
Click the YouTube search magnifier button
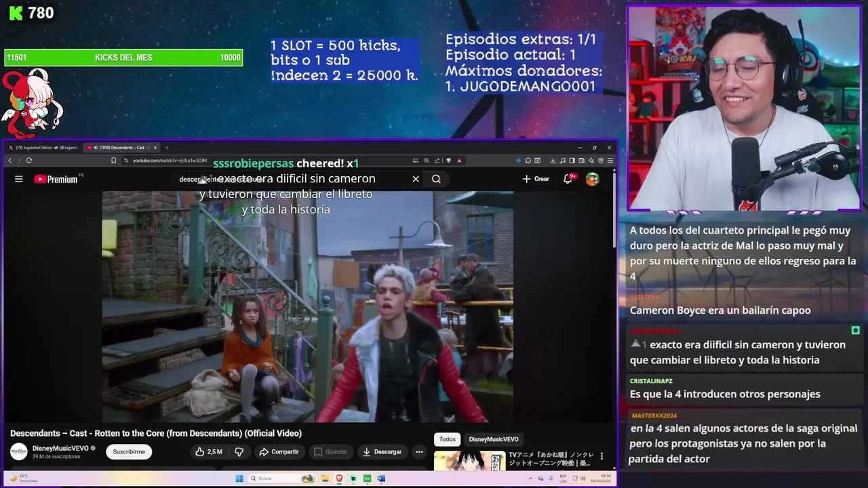coord(436,179)
